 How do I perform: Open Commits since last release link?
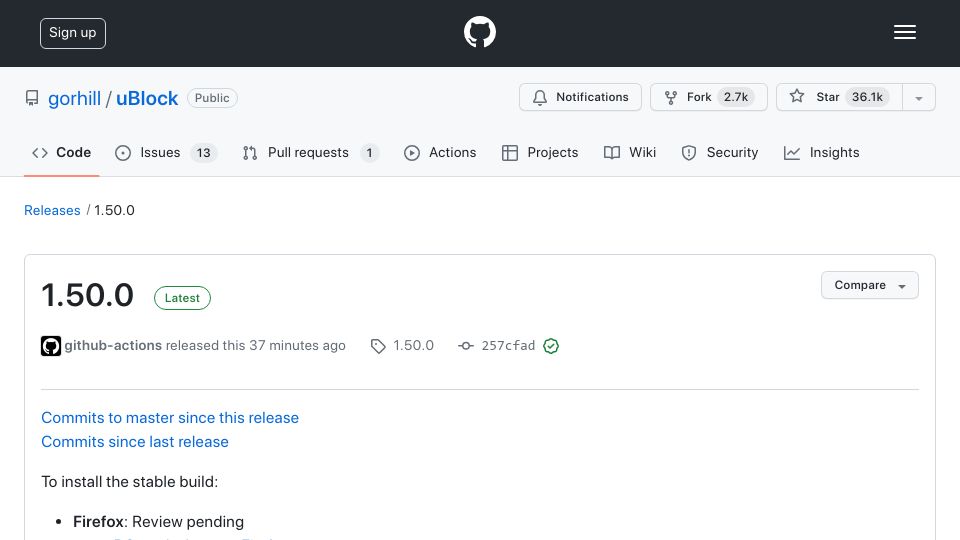tap(135, 441)
